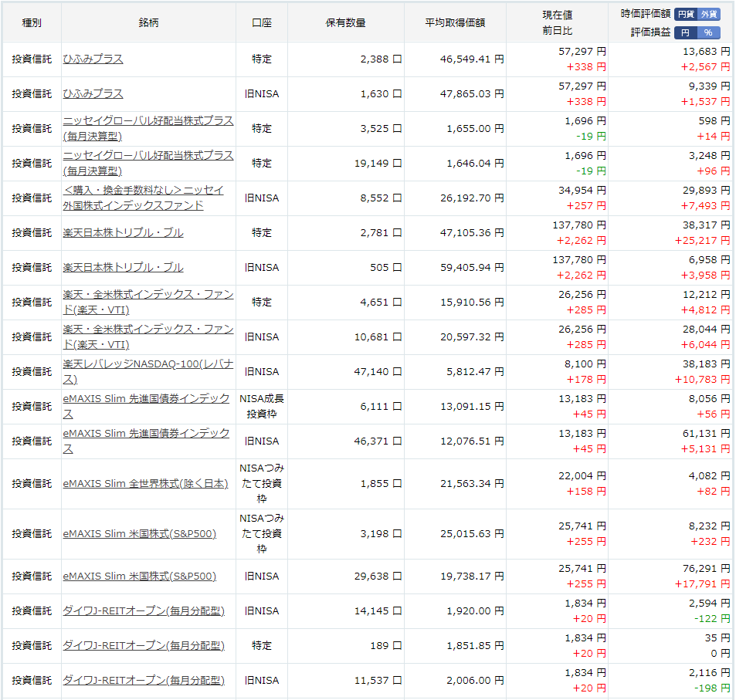Open eMAXIS Slim 全世界株式(除く日本) link
Viewport: 736px width, 700px height.
(x=145, y=483)
